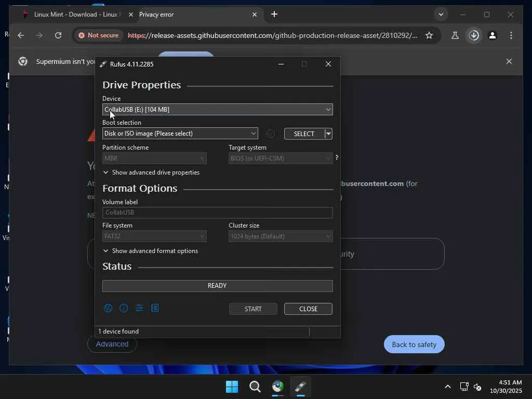The height and width of the screenshot is (399, 532).
Task: Open taskbar Search
Action: pos(255,387)
